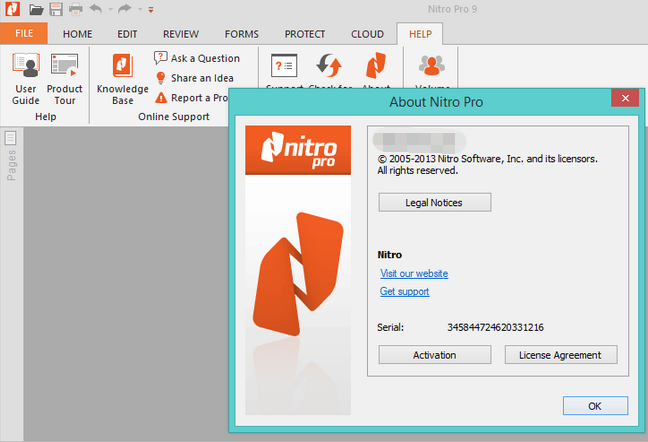The height and width of the screenshot is (442, 648).
Task: Click Share an Idea with lightbulb icon
Action: [194, 78]
